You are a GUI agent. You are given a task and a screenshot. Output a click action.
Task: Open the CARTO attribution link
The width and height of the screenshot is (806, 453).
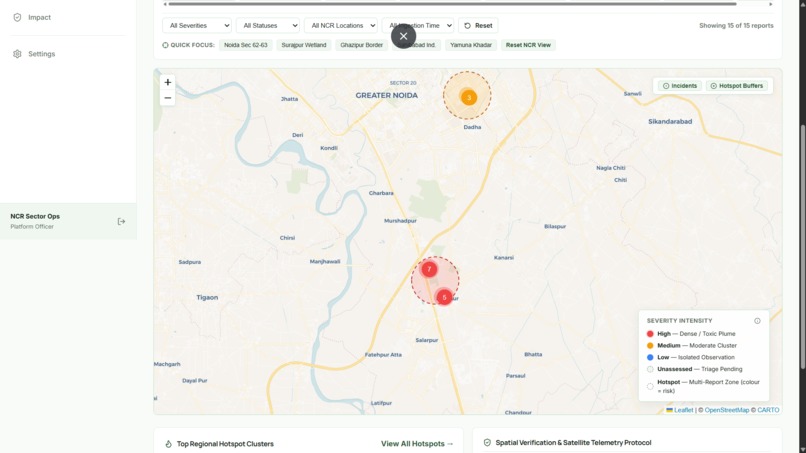pos(768,410)
